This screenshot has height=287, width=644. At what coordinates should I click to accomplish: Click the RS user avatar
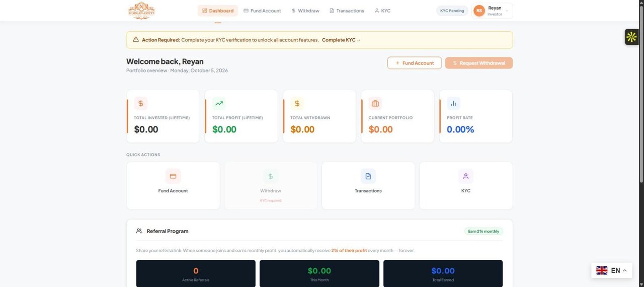coord(479,11)
